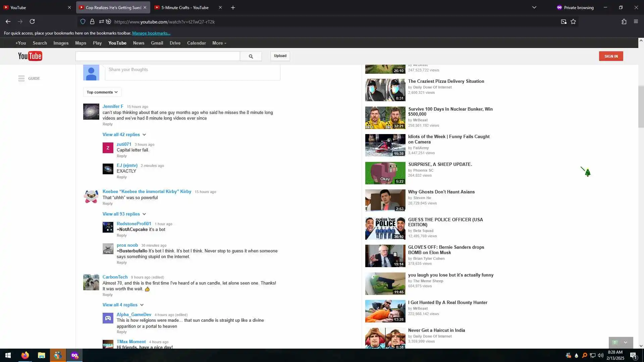Image resolution: width=644 pixels, height=362 pixels.
Task: Switch to the 5-Minute Crafts tab
Action: pos(184,7)
